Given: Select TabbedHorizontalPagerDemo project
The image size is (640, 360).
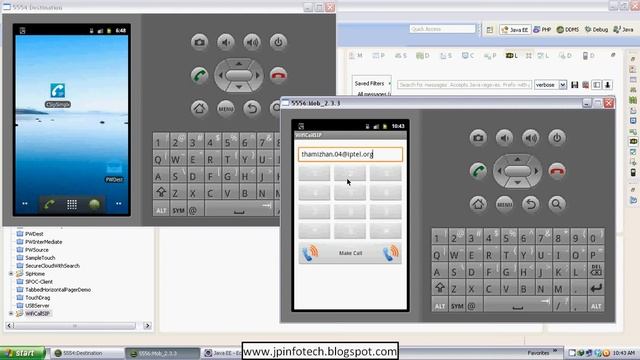Looking at the screenshot, I should pyautogui.click(x=58, y=290).
